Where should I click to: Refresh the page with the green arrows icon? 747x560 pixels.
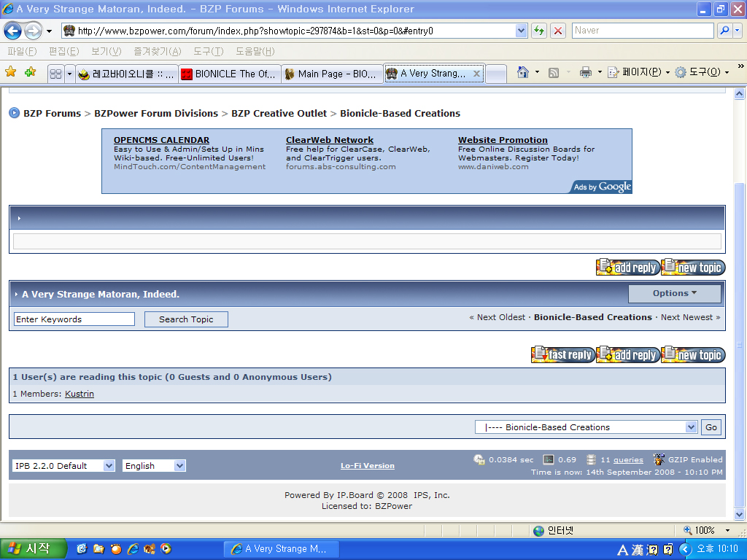[x=539, y=31]
